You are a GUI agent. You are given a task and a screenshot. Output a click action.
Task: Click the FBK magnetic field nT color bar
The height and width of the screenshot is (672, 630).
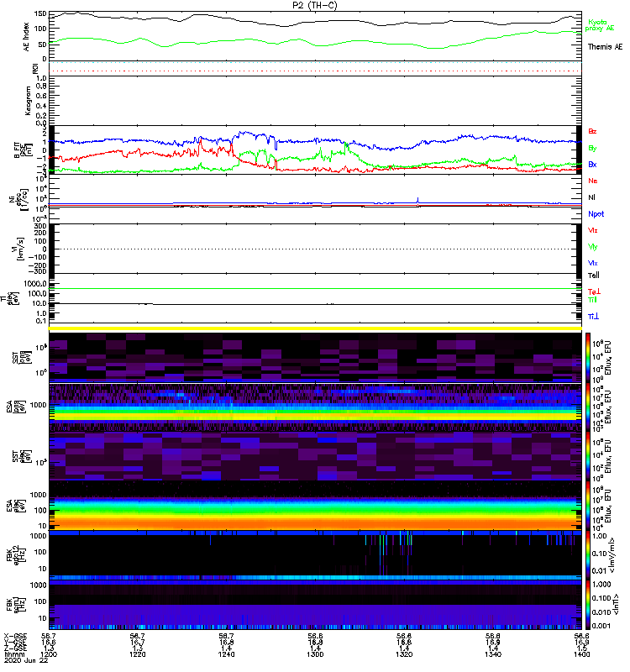587,605
